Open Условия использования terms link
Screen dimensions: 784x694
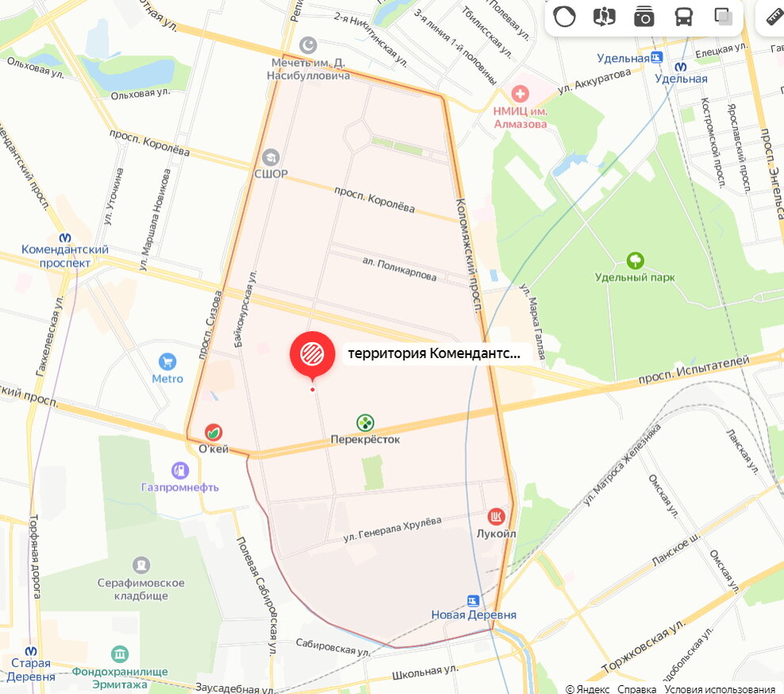point(720,689)
